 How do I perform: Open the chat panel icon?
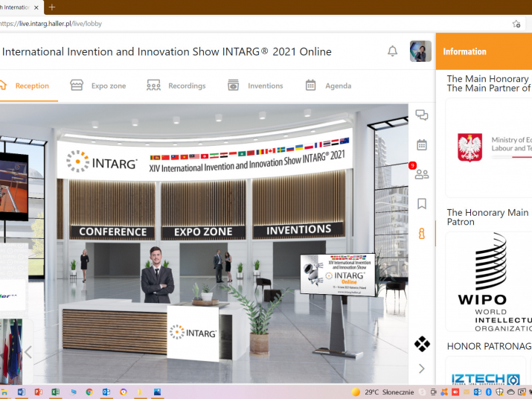pyautogui.click(x=422, y=115)
